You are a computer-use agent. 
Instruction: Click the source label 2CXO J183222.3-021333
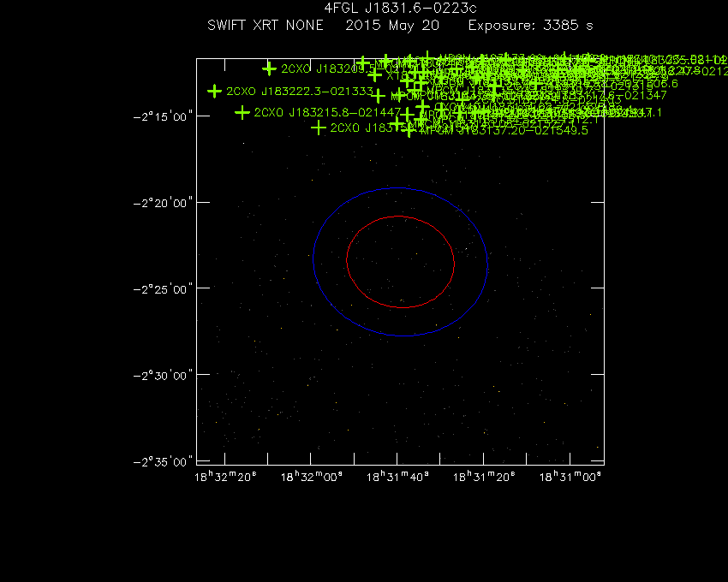300,92
